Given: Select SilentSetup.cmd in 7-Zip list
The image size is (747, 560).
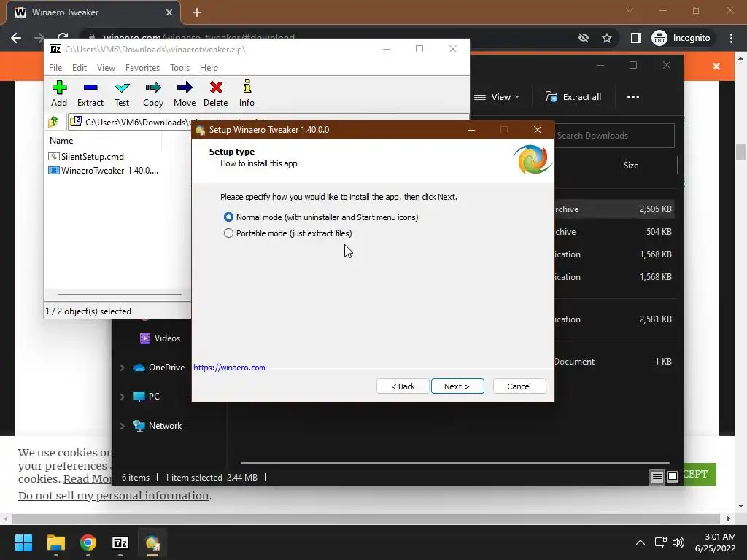Looking at the screenshot, I should (87, 157).
